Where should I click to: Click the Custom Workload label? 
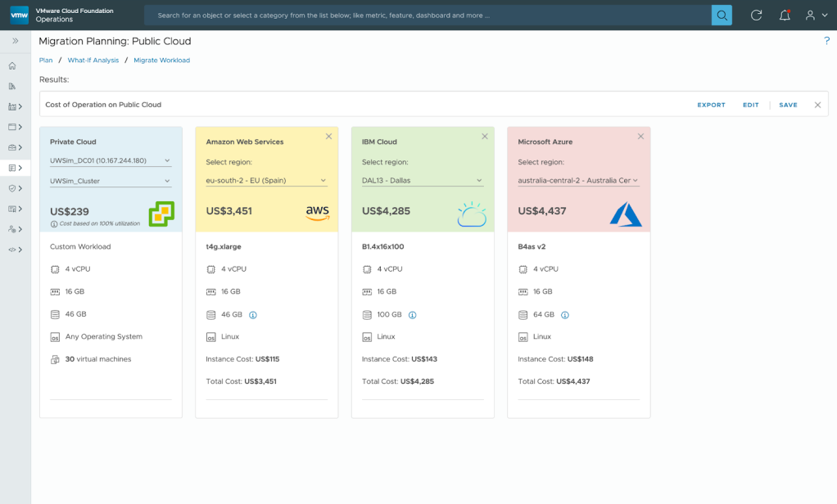(80, 247)
